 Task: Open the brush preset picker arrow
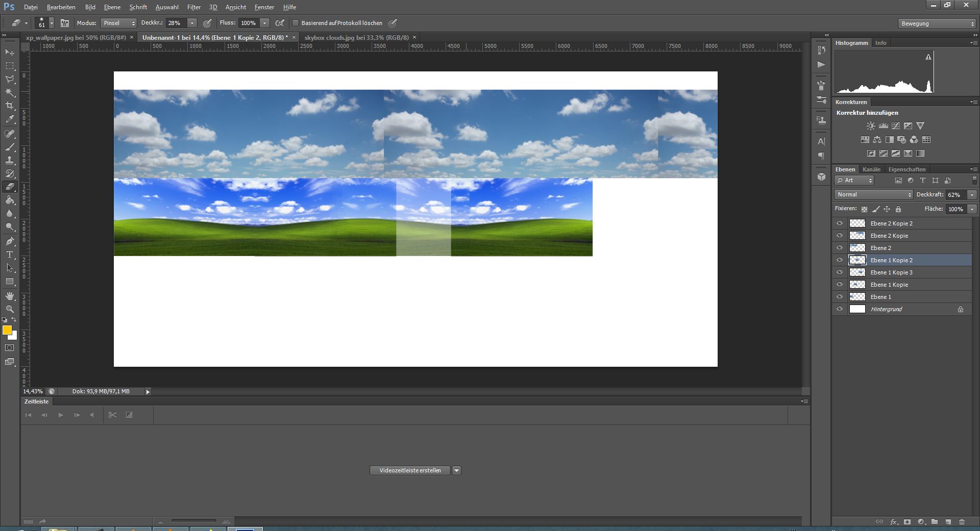pos(52,23)
